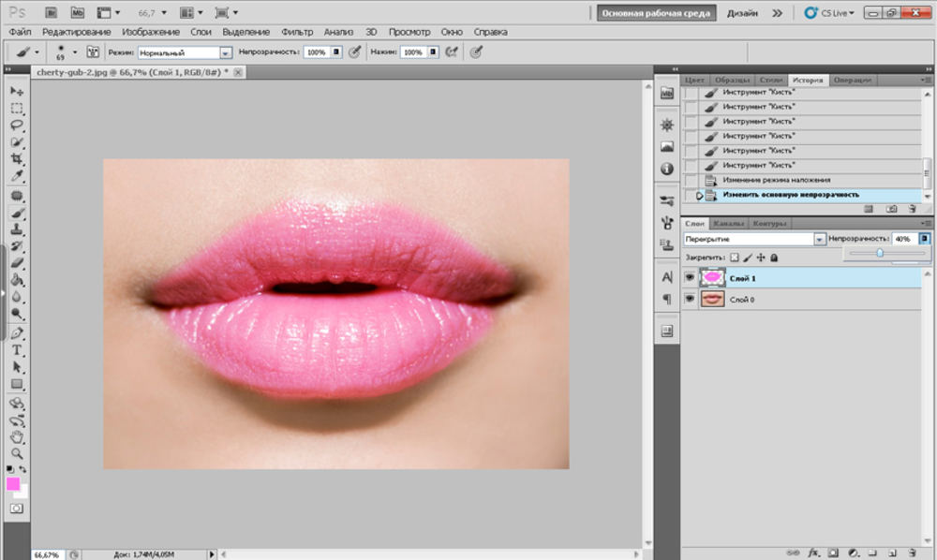Select the Hand tool
Viewport: 937px width, 560px height.
tap(17, 436)
